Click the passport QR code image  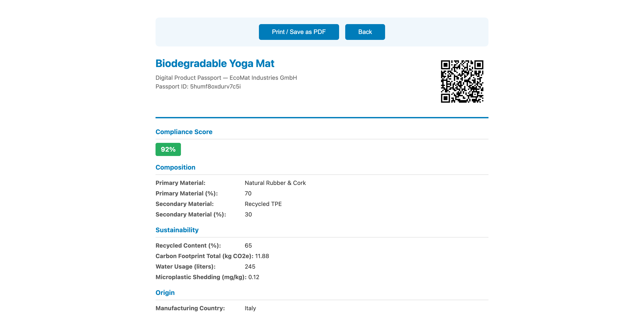tap(462, 81)
